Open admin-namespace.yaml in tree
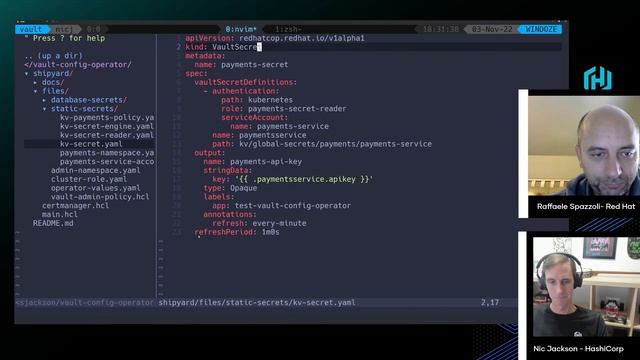The image size is (640, 360). click(x=96, y=171)
